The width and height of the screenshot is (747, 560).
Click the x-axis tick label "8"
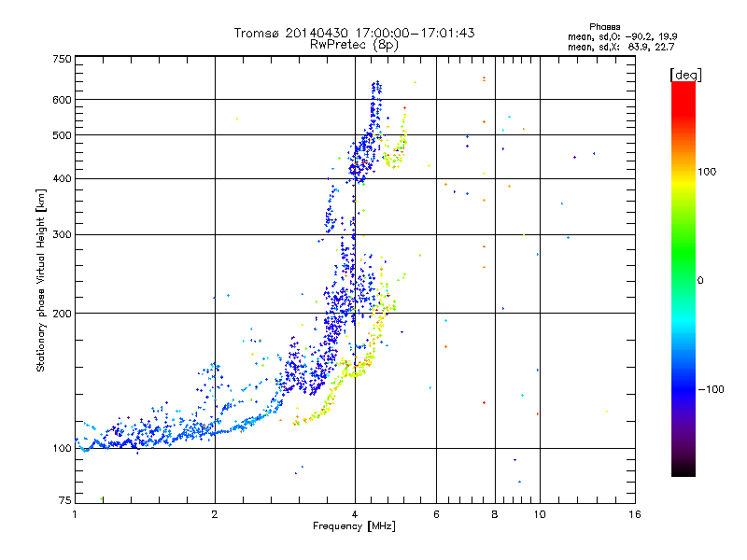coord(495,514)
